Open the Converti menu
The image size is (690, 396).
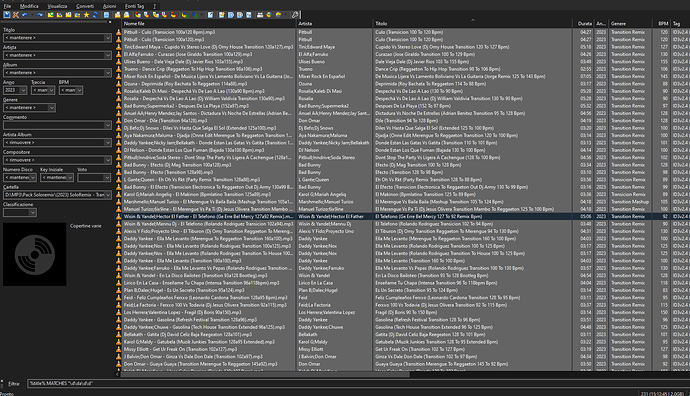(x=85, y=6)
